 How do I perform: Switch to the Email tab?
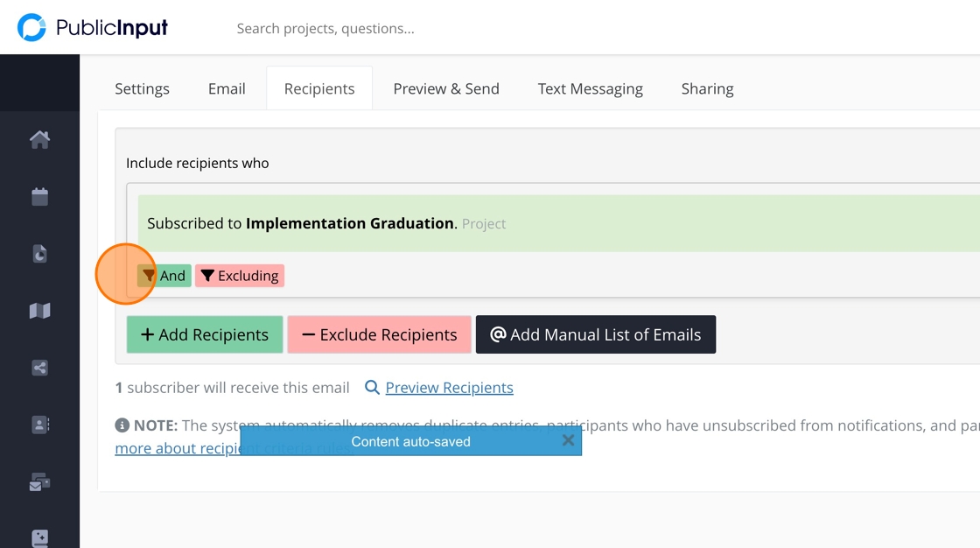227,88
